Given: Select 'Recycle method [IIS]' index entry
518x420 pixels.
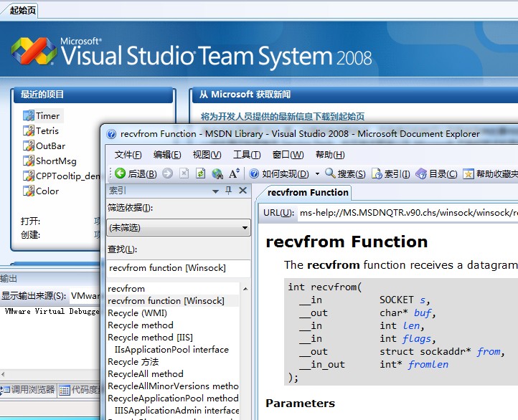Looking at the screenshot, I should point(150,338).
